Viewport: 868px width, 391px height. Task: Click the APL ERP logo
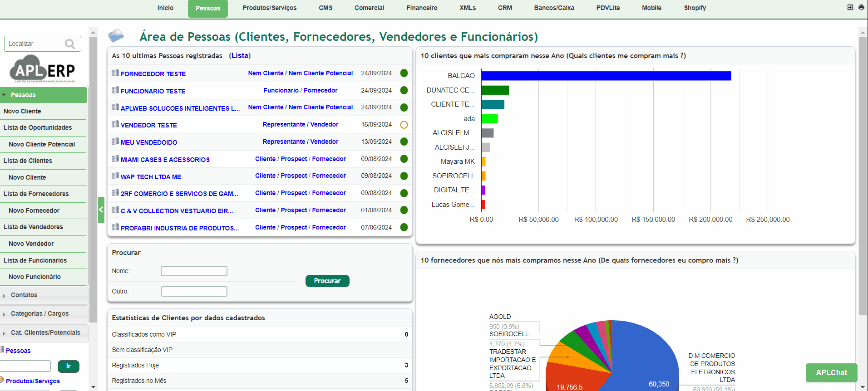click(43, 68)
